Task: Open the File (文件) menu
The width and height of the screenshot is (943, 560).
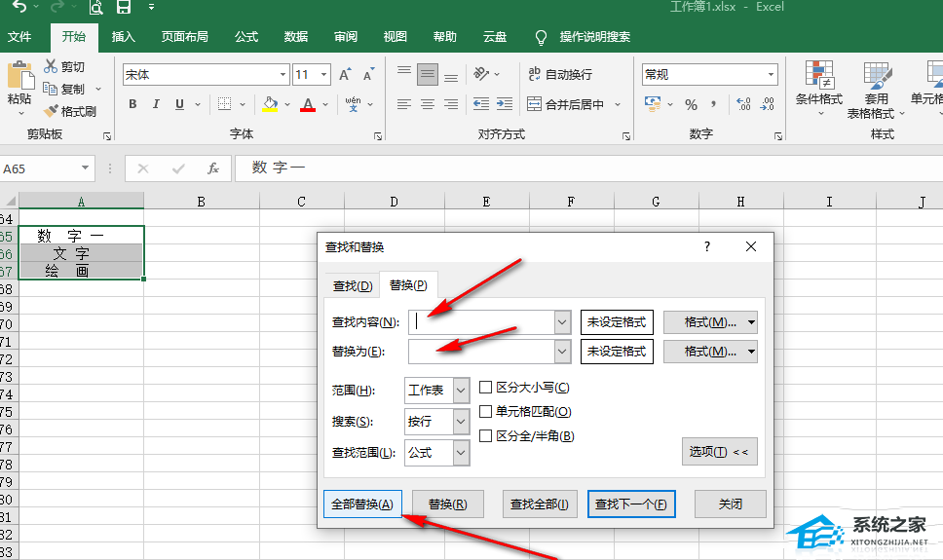Action: [x=19, y=37]
